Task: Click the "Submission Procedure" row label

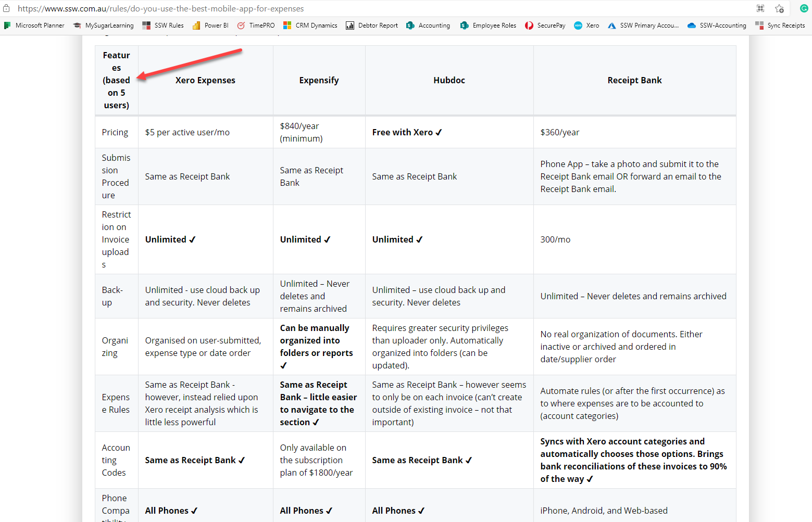Action: 117,176
